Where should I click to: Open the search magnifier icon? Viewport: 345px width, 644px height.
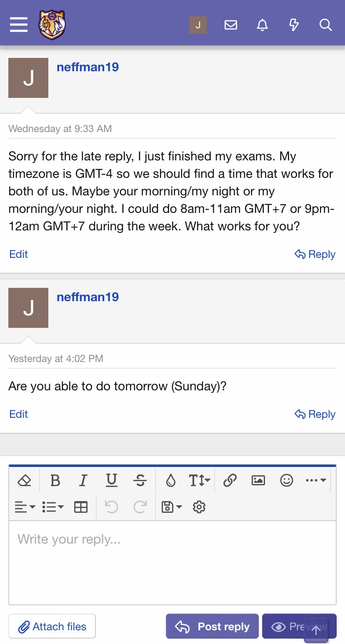325,25
